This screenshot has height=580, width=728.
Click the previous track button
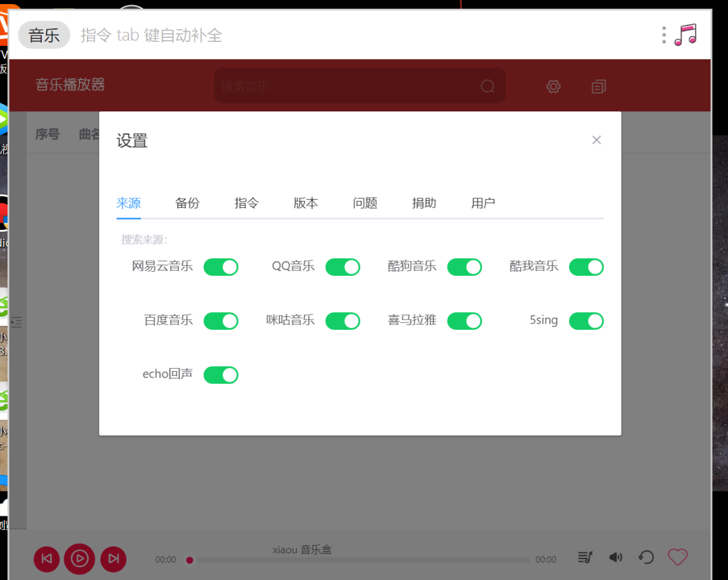[47, 558]
